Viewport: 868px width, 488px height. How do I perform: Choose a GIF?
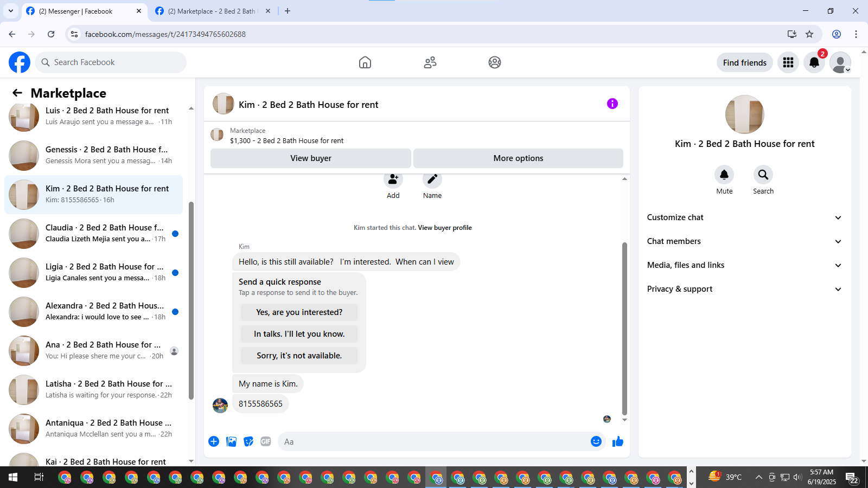(266, 441)
